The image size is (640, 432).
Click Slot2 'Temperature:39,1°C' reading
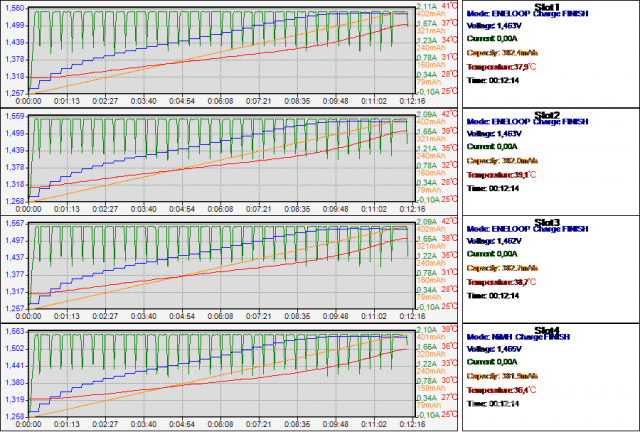[501, 175]
